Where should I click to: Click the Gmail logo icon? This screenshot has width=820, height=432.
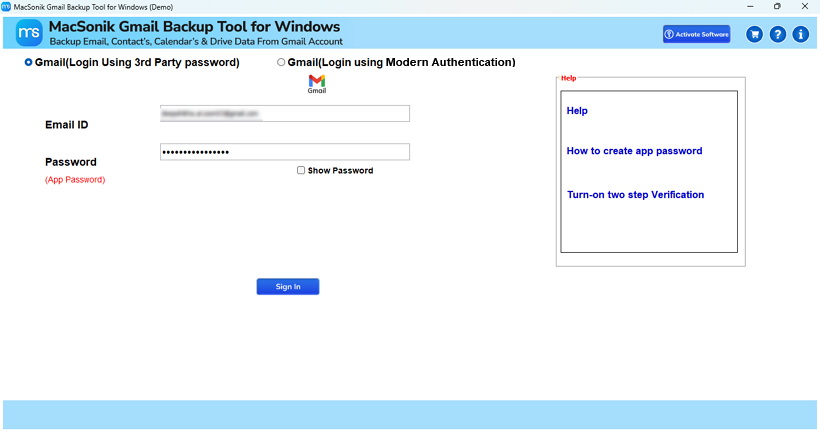(317, 84)
